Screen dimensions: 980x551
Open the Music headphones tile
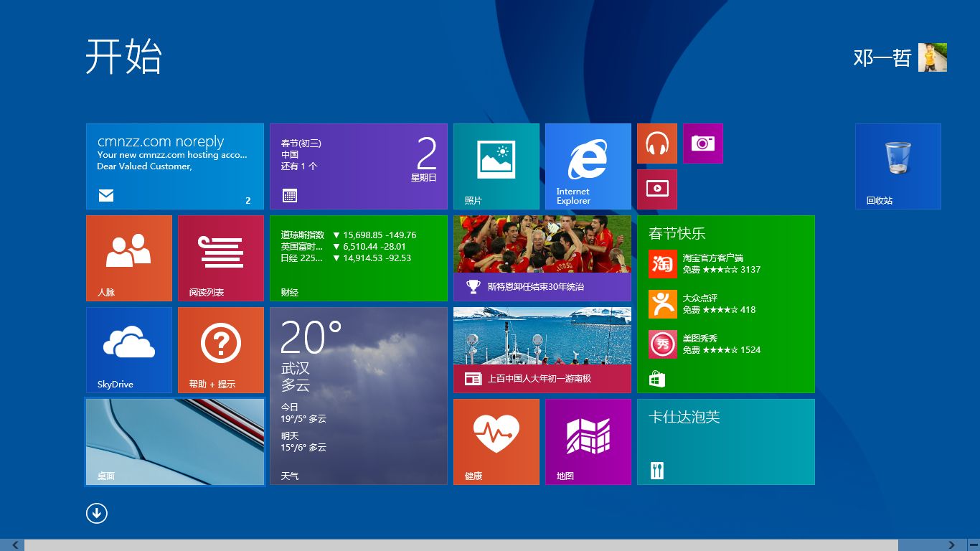coord(657,143)
